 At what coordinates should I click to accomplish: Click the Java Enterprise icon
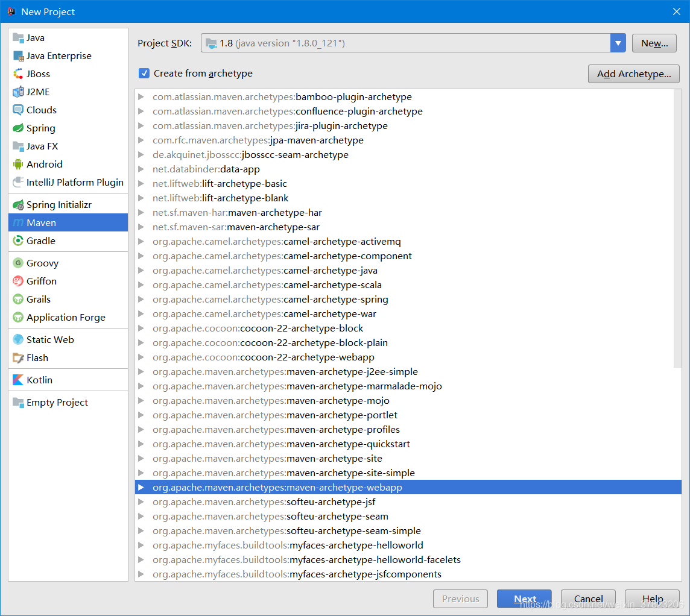pyautogui.click(x=18, y=56)
